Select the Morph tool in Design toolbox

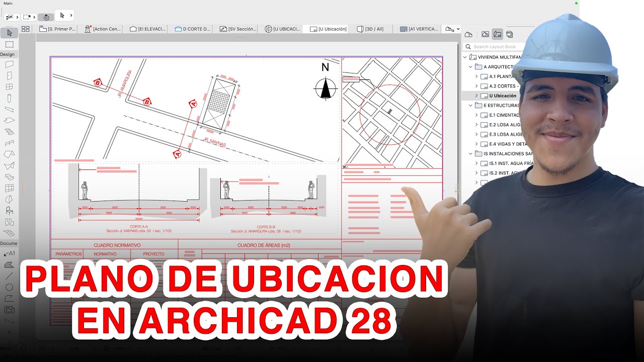coord(9,199)
